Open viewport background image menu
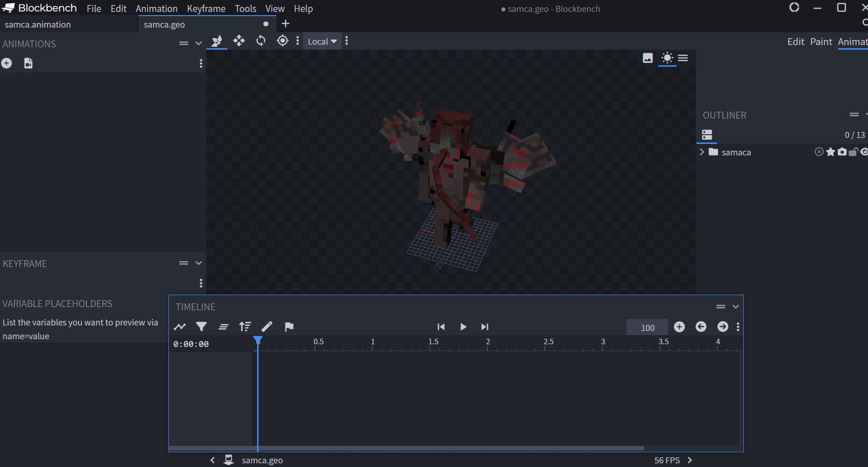This screenshot has height=467, width=868. point(648,58)
